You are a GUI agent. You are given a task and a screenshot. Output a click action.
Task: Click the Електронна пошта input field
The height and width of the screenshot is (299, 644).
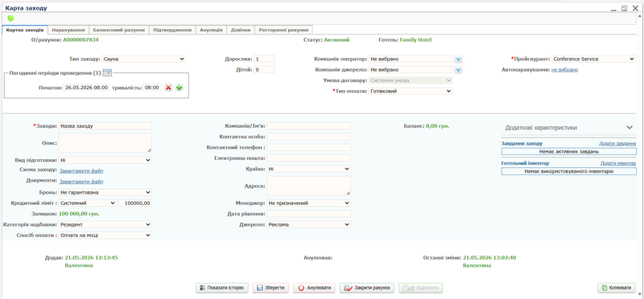pos(308,158)
